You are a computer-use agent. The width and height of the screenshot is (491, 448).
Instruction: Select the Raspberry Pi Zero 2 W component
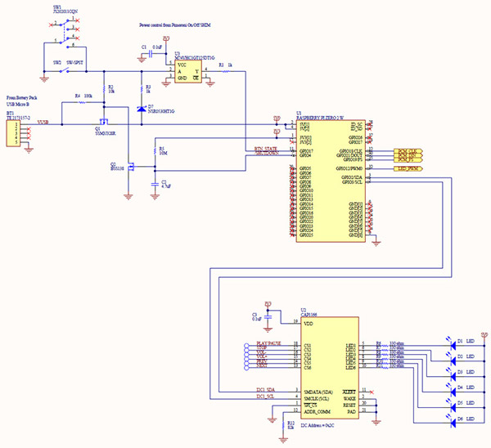(326, 180)
